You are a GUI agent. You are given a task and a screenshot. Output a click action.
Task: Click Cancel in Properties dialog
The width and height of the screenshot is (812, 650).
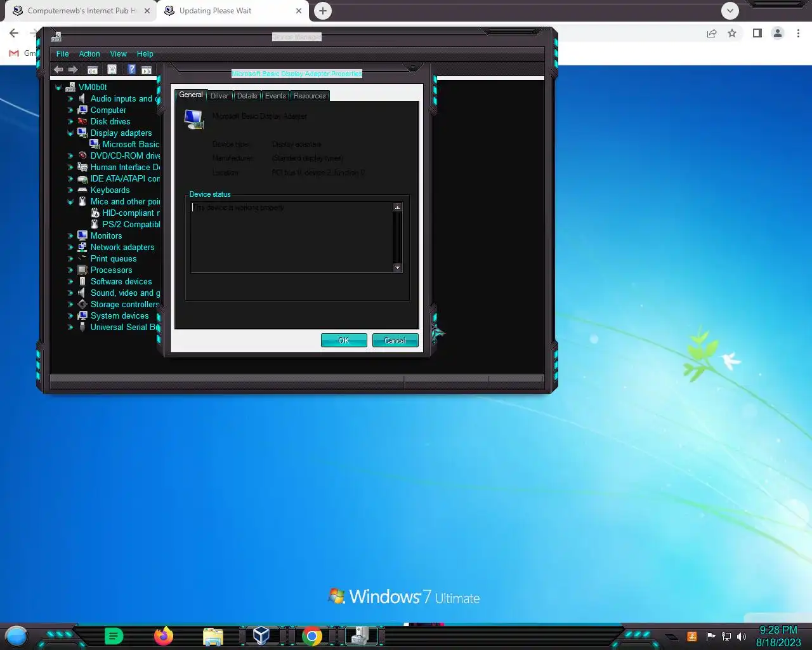(395, 340)
